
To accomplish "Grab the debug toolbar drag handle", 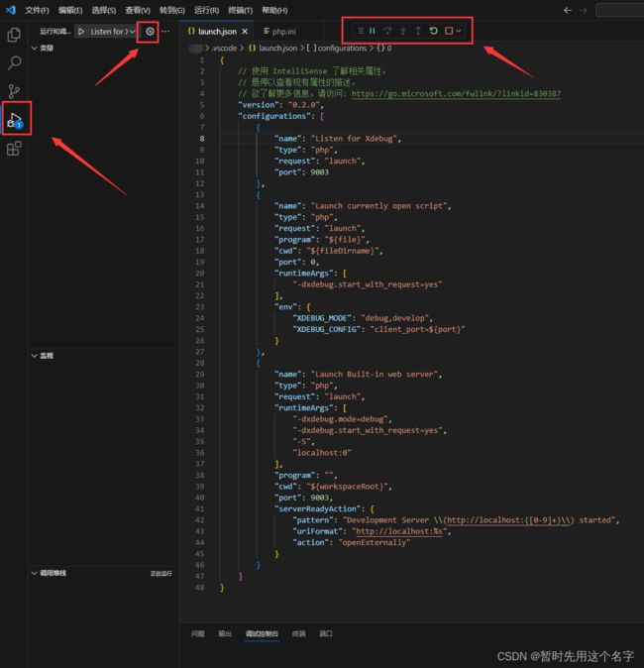I will point(361,31).
